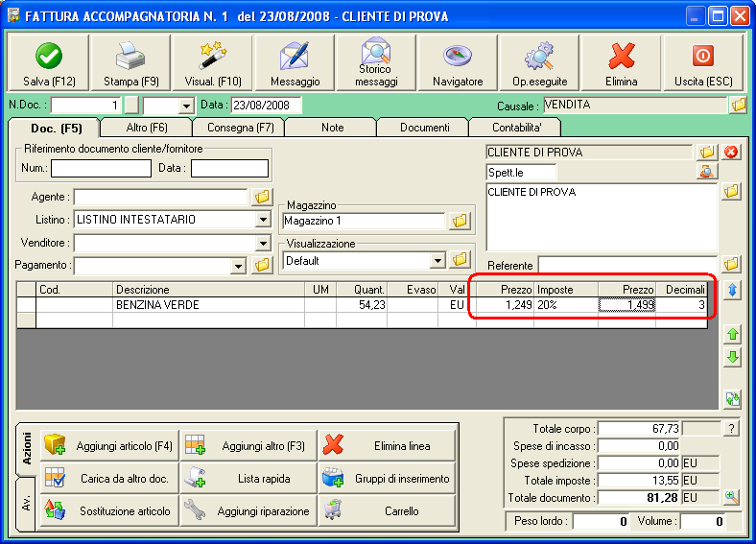This screenshot has height=544, width=756.
Task: Click blue up-down arrow beside grid header
Action: pos(732,290)
